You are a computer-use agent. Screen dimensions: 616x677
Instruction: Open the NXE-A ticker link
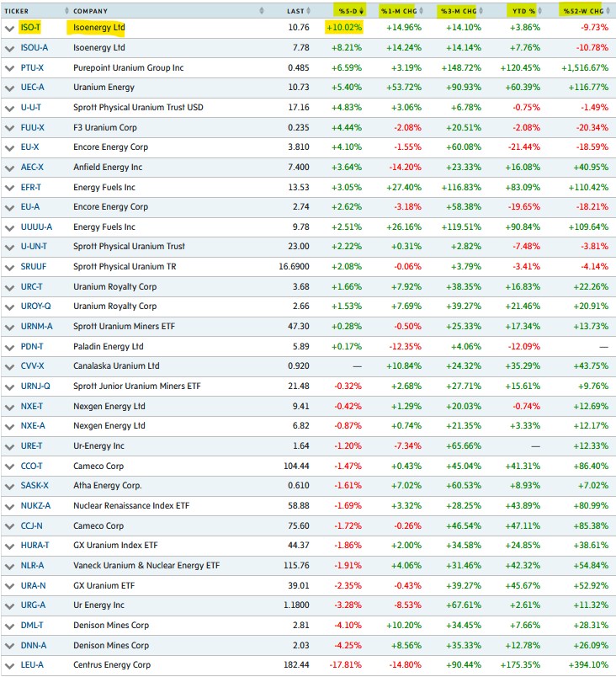pyautogui.click(x=33, y=426)
